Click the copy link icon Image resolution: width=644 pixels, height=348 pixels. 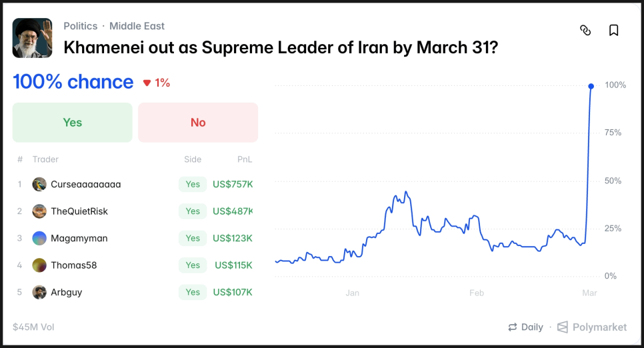click(x=585, y=30)
